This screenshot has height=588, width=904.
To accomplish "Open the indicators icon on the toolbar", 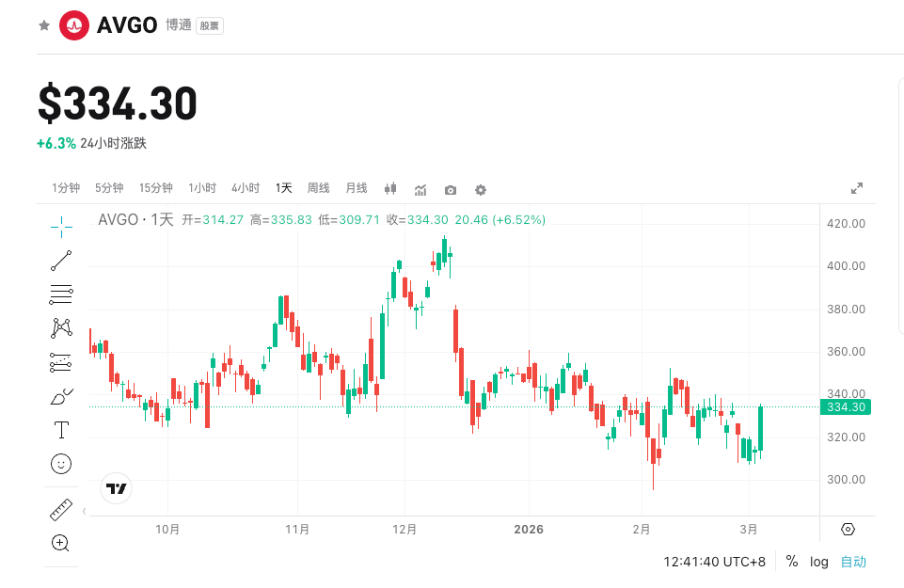I will point(420,189).
